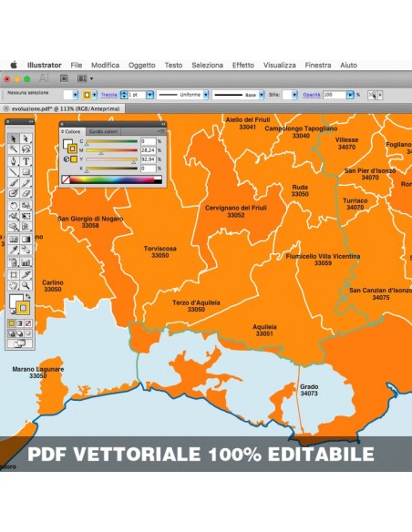Select the Column Graph tool
412x532 pixels.
[26, 262]
